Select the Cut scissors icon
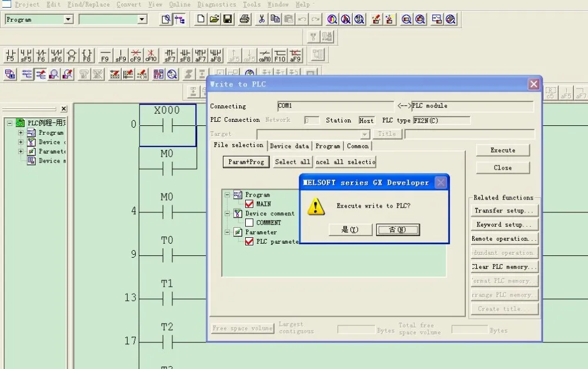This screenshot has height=369, width=588. [262, 19]
